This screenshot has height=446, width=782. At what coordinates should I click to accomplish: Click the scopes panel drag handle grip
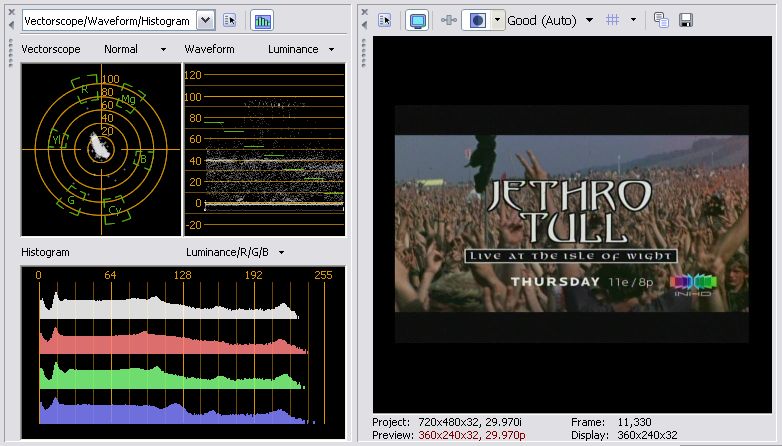tap(11, 53)
